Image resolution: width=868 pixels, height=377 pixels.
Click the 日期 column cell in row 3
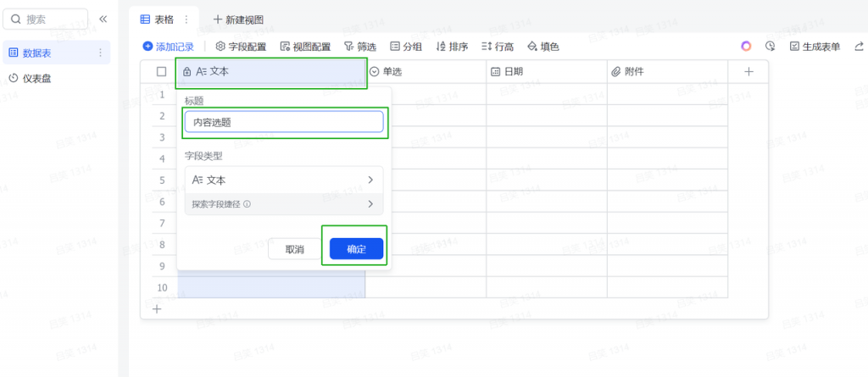pyautogui.click(x=547, y=136)
